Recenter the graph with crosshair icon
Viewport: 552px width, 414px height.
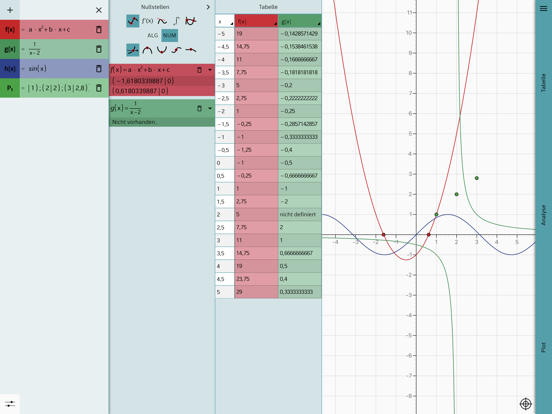(526, 404)
